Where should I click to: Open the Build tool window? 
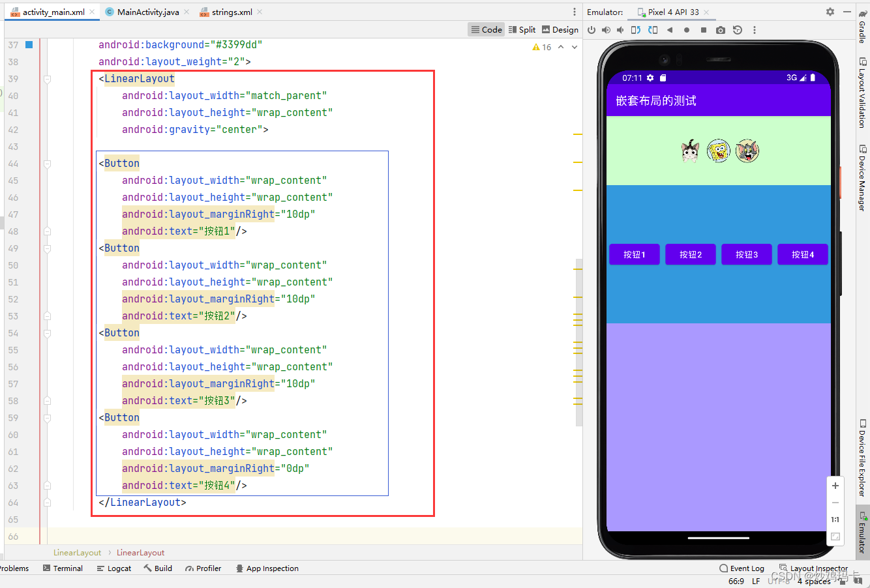pyautogui.click(x=158, y=568)
